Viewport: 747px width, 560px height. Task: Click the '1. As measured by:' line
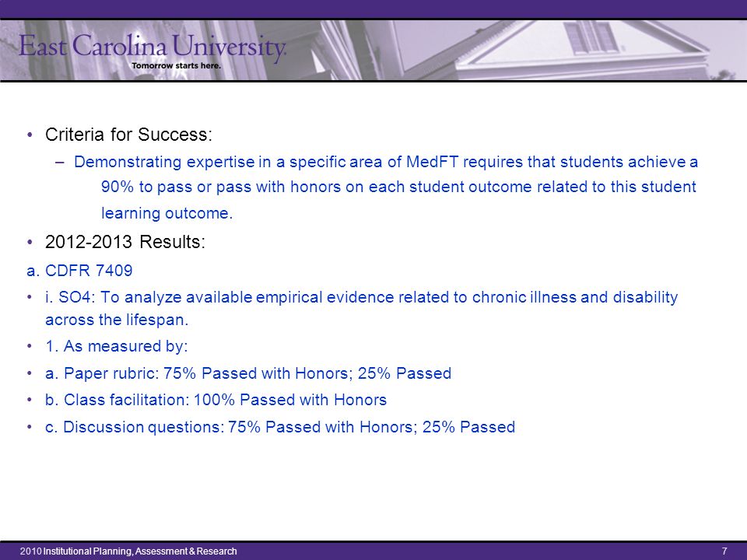[x=117, y=346]
